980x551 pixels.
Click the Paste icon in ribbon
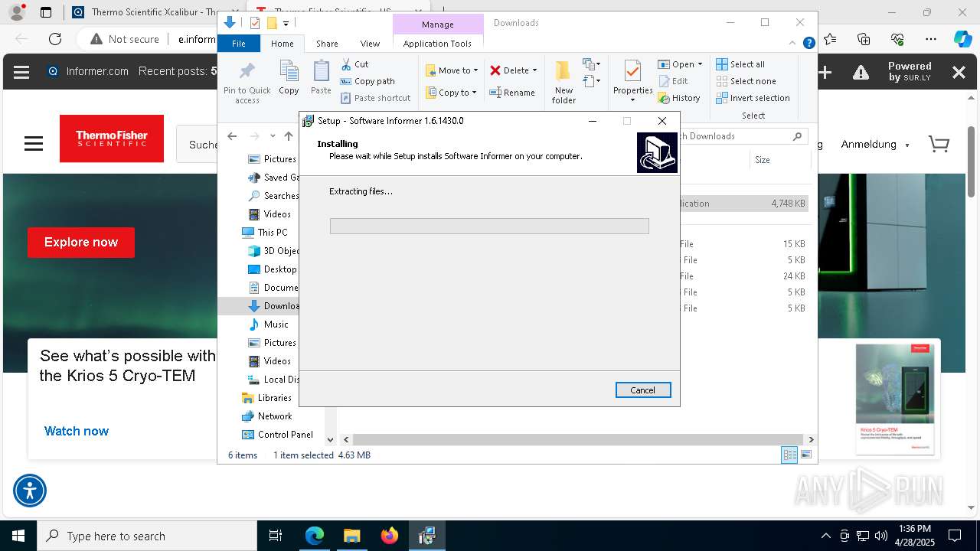[x=321, y=78]
